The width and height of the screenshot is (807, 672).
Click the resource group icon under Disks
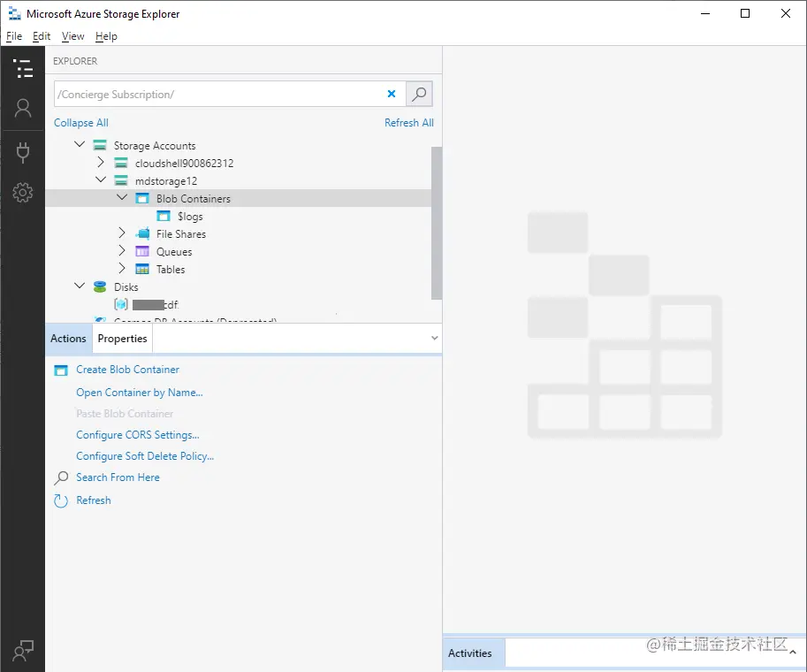(121, 304)
